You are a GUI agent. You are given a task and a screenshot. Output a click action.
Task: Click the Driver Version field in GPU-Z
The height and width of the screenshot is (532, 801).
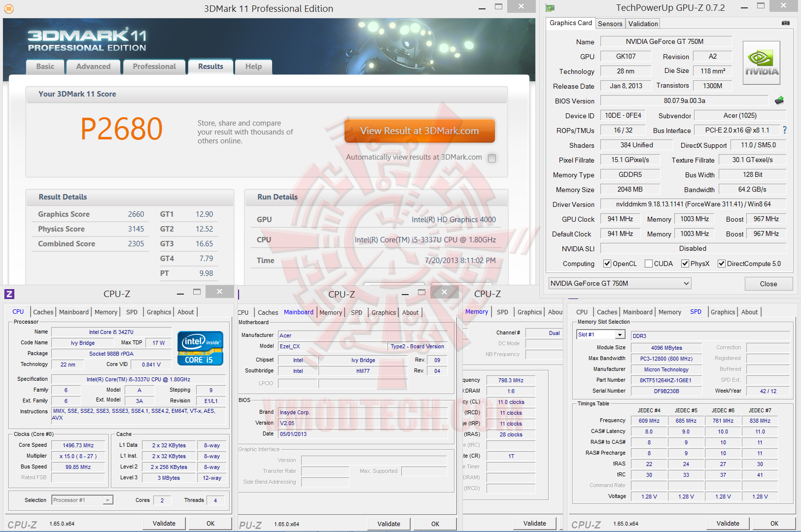click(693, 204)
